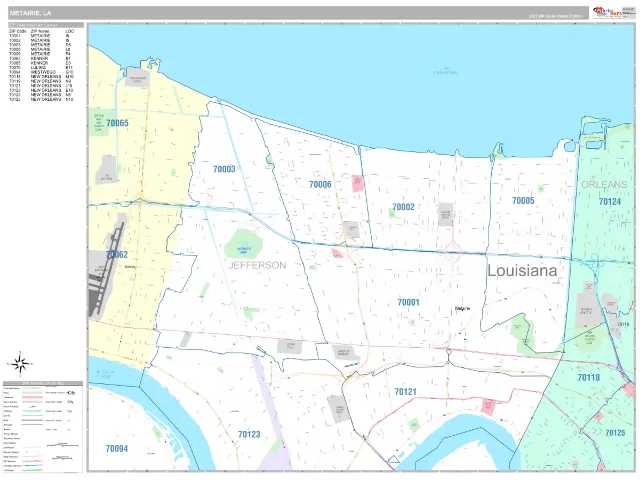Click the map legend box at bottom left
Screen dimensions: 640x480
click(43, 427)
